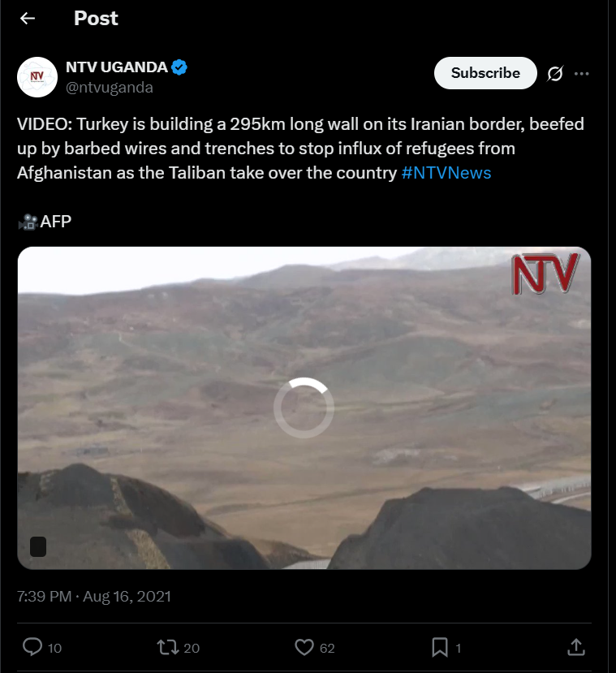This screenshot has height=673, width=616.
Task: Open NTV UGANDA profile picture
Action: tap(37, 77)
